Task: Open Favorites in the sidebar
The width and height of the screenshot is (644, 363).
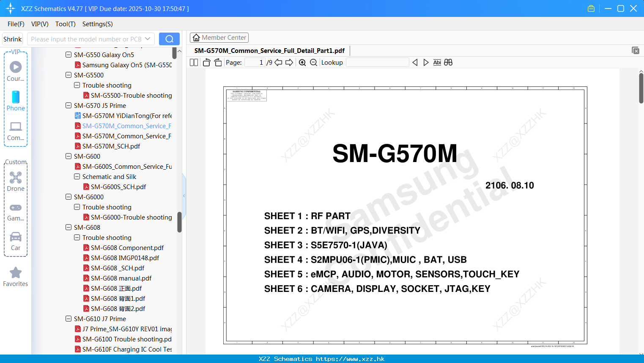Action: point(16,277)
